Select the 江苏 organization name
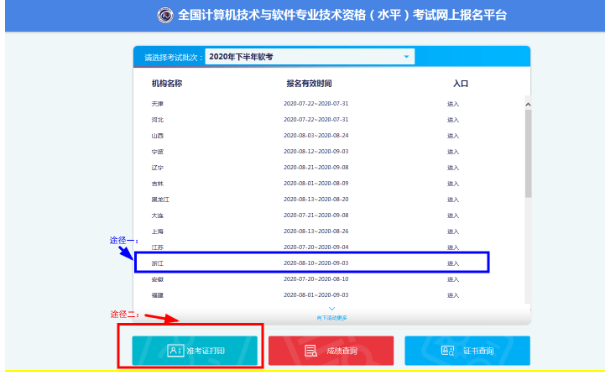Image resolution: width=610 pixels, height=372 pixels. (x=158, y=247)
